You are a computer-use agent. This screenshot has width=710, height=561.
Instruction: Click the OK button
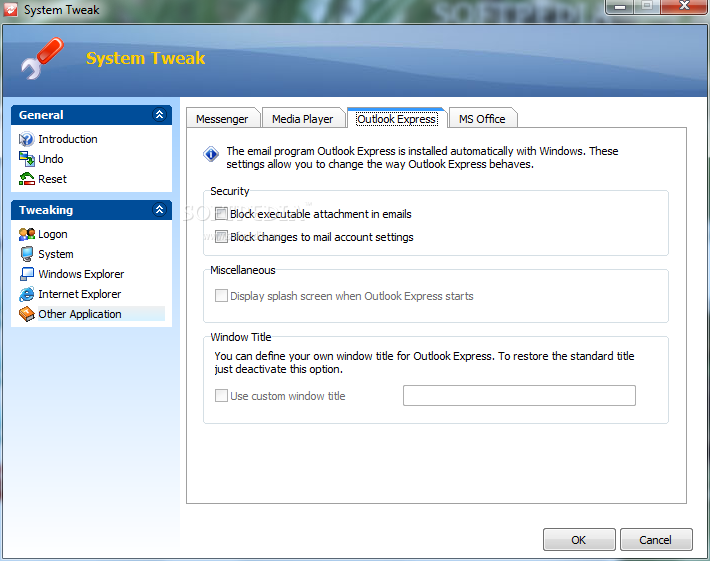pyautogui.click(x=579, y=540)
